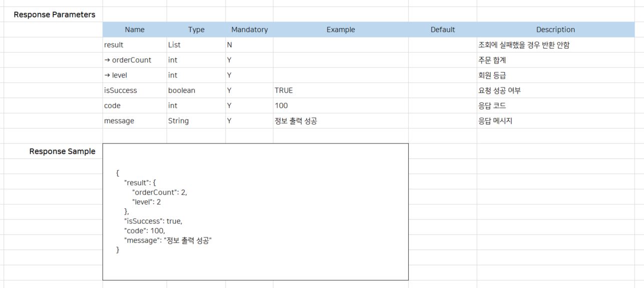Select the Mandatory header cell
The height and width of the screenshot is (288, 644).
point(249,29)
